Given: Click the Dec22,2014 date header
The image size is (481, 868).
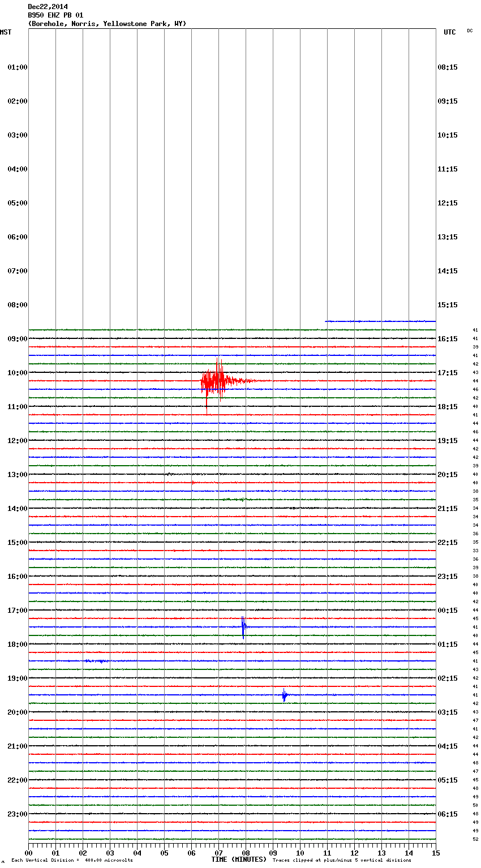Looking at the screenshot, I should pos(48,7).
